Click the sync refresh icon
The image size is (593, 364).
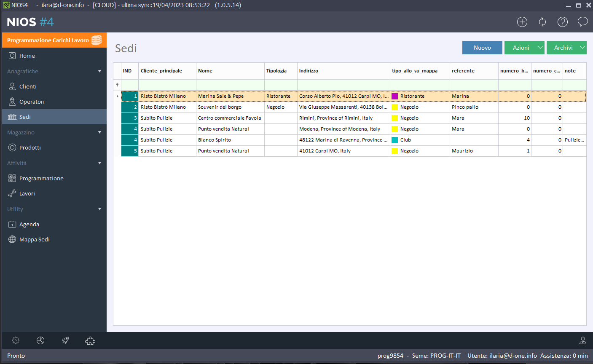(542, 22)
